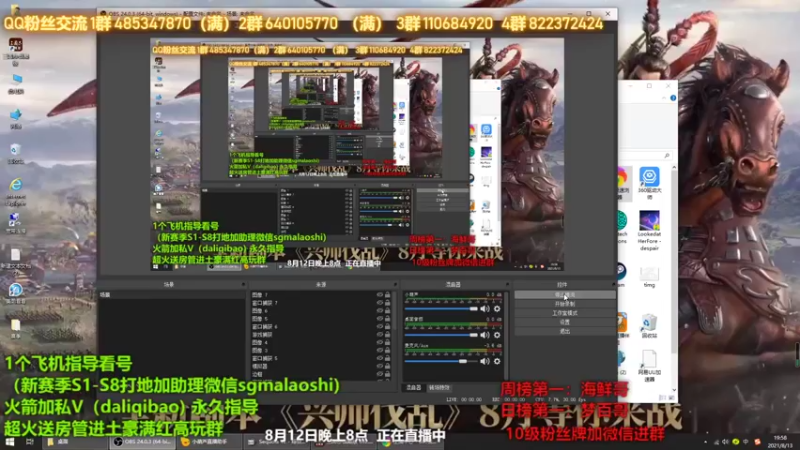Lock the 窗口捕获 5 source

(x=388, y=358)
